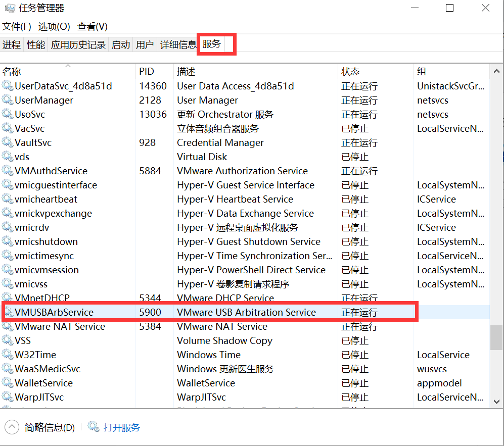Viewport: 504px width, 446px height.
Task: Click the Virtual Disk description
Action: pyautogui.click(x=202, y=157)
